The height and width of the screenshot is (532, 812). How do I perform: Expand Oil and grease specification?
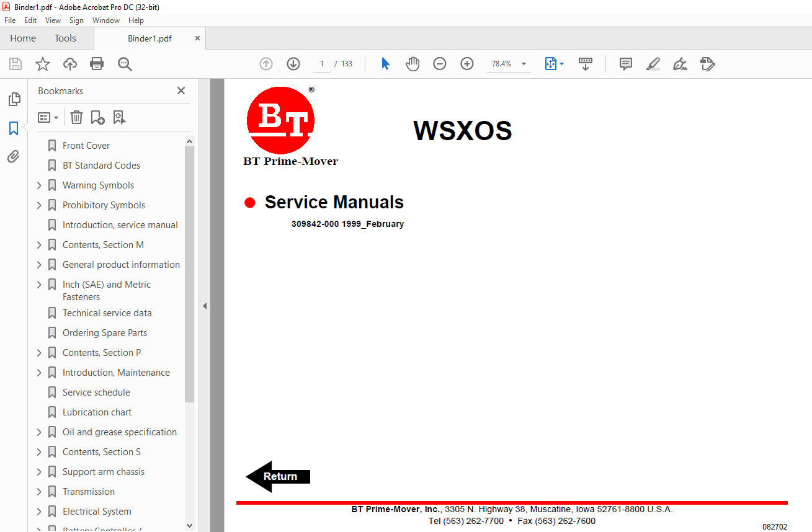[x=39, y=432]
